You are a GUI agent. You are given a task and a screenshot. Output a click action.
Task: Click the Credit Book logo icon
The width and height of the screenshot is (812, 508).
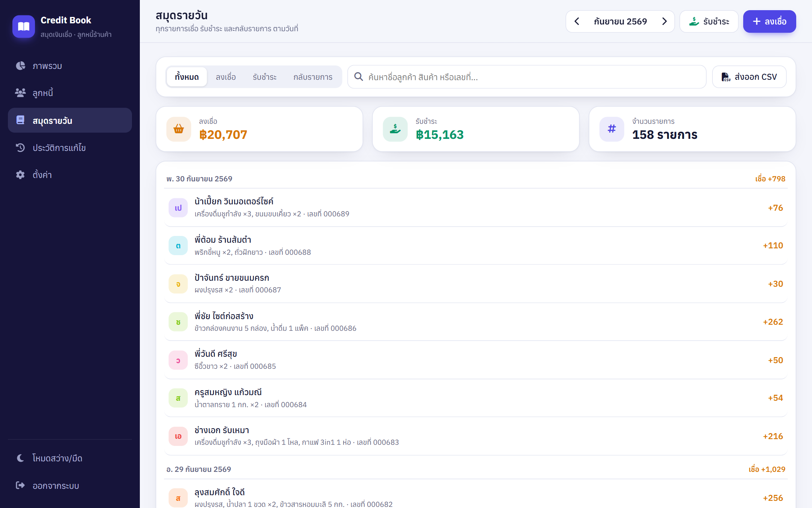click(24, 26)
